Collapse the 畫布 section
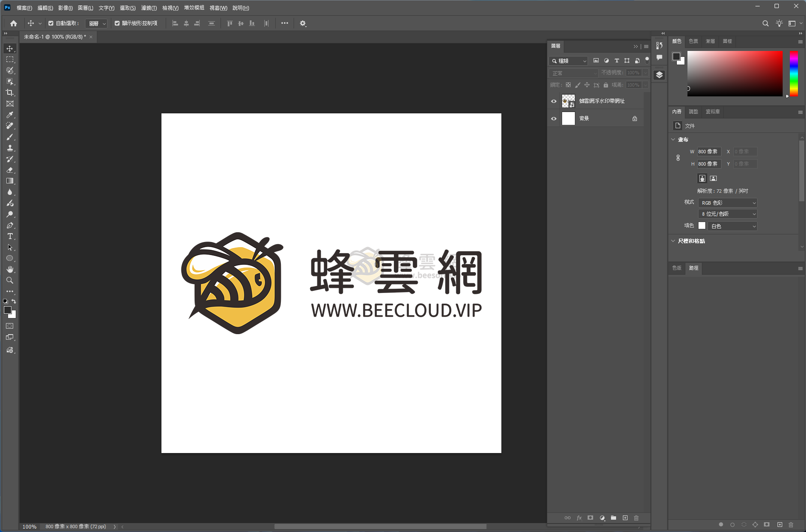The image size is (806, 532). coord(673,139)
